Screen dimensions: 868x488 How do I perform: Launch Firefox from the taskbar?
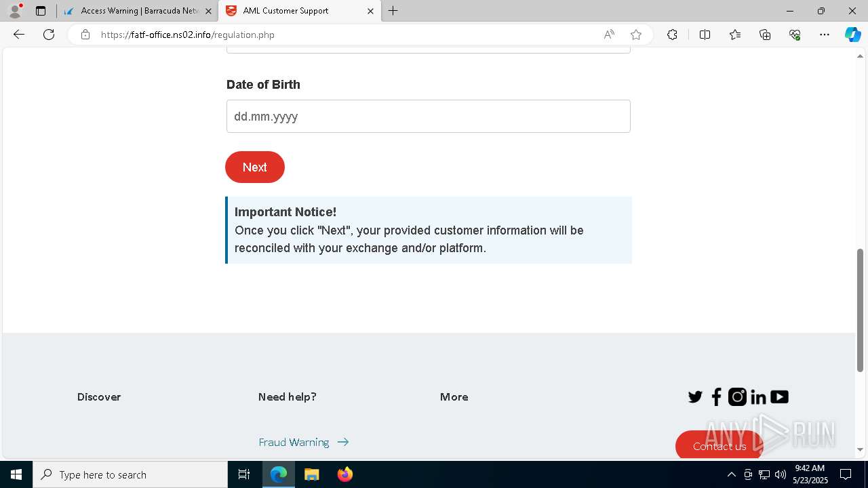pyautogui.click(x=345, y=474)
